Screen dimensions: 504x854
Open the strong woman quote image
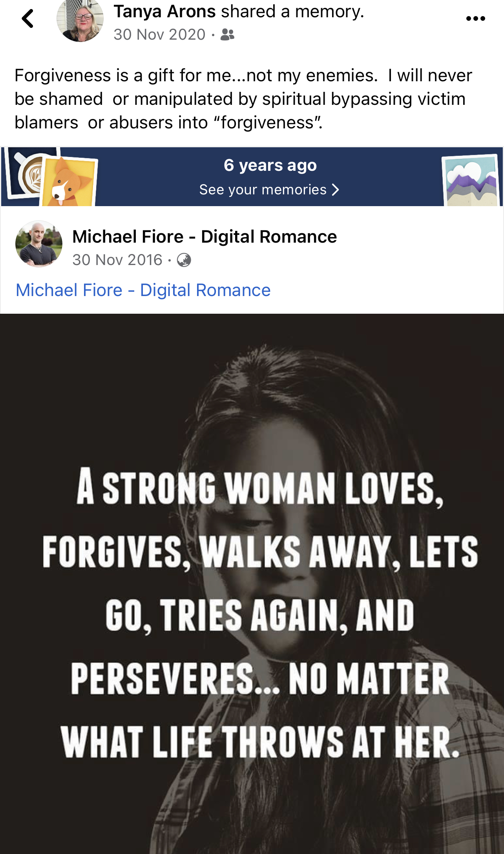[252, 584]
